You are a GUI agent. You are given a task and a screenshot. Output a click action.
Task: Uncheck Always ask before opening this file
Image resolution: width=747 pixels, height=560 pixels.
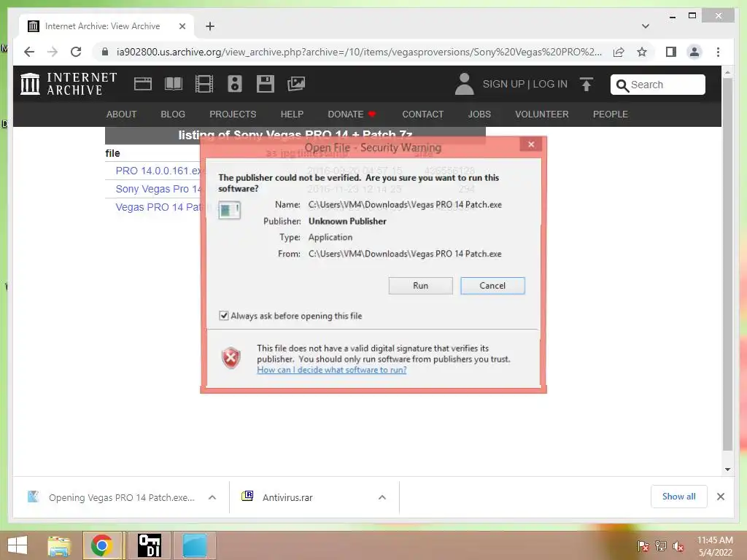tap(223, 316)
